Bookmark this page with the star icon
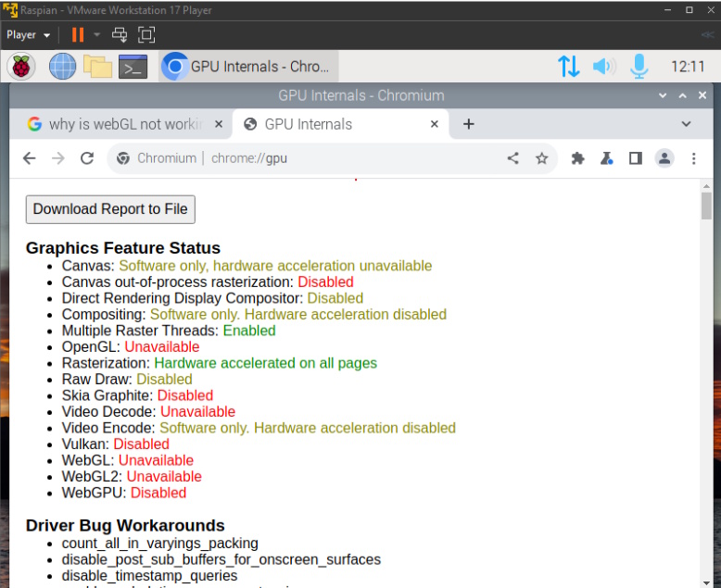Image resolution: width=721 pixels, height=588 pixels. point(542,158)
